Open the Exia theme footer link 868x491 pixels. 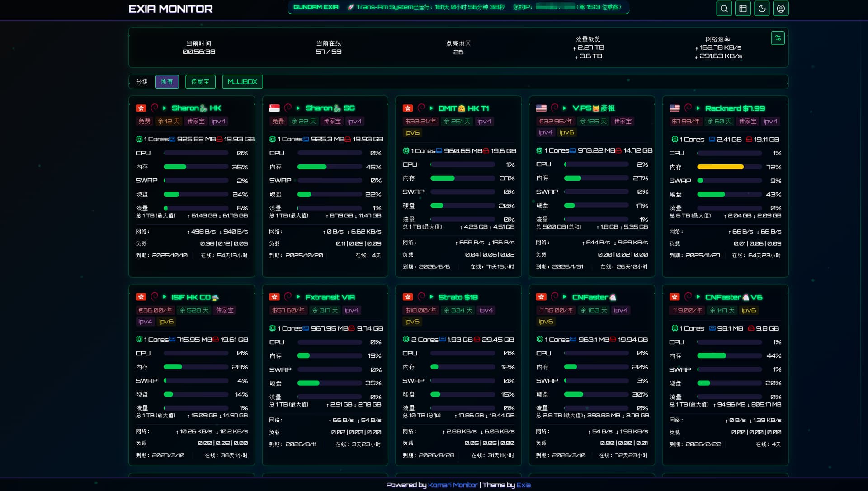point(524,485)
